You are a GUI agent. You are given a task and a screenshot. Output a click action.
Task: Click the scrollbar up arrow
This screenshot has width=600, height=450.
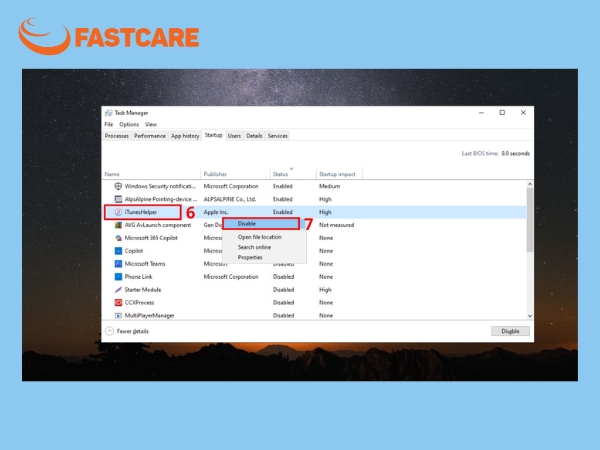pos(530,184)
